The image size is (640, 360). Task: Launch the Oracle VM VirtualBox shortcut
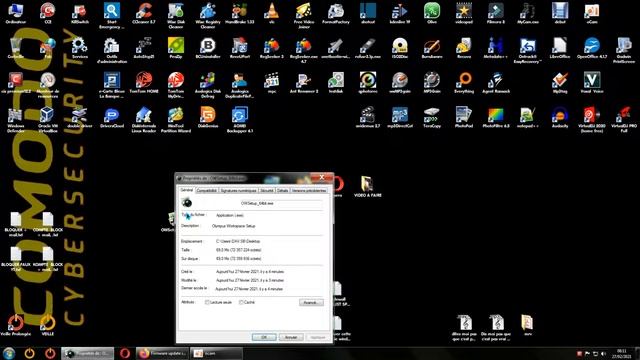(x=47, y=120)
